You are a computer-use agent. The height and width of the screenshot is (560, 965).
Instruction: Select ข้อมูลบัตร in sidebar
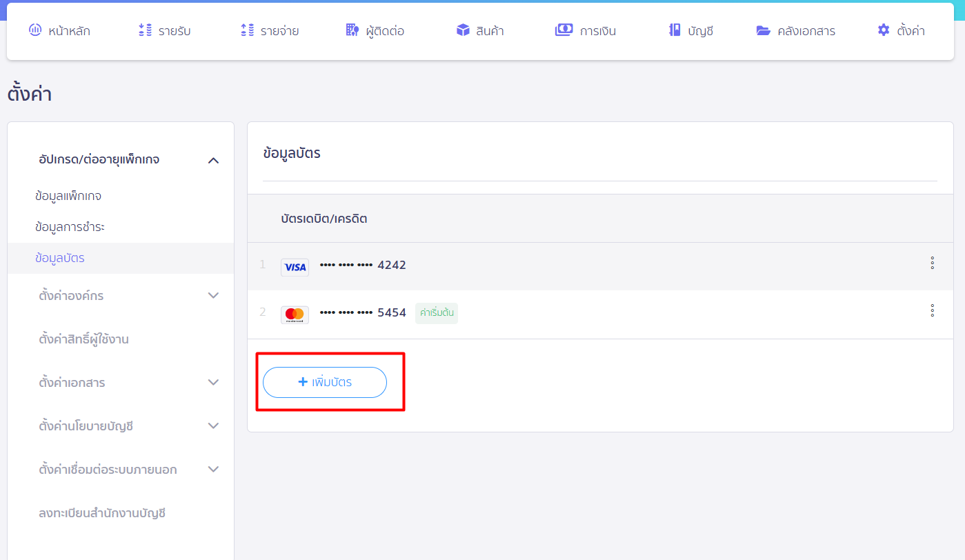121,258
